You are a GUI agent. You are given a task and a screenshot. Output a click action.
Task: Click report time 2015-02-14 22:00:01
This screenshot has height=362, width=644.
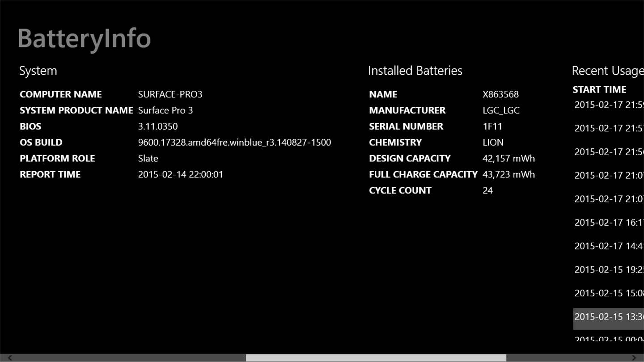(x=181, y=175)
